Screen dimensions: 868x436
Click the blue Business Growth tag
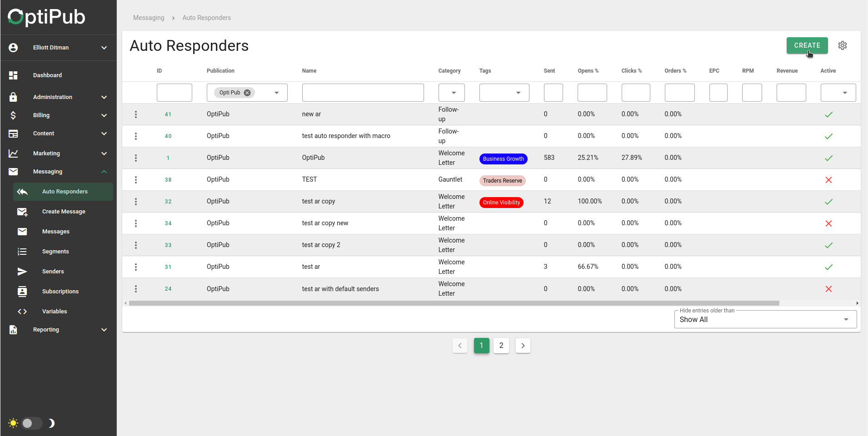[504, 159]
